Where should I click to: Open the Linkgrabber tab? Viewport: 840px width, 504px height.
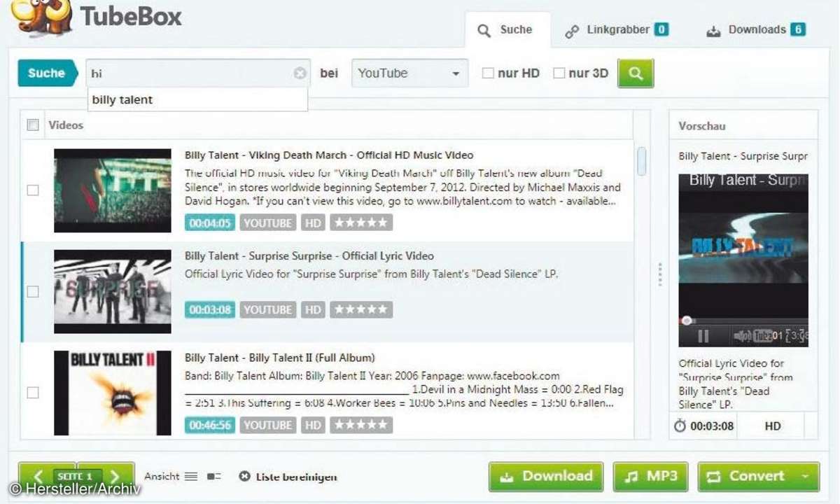point(617,30)
